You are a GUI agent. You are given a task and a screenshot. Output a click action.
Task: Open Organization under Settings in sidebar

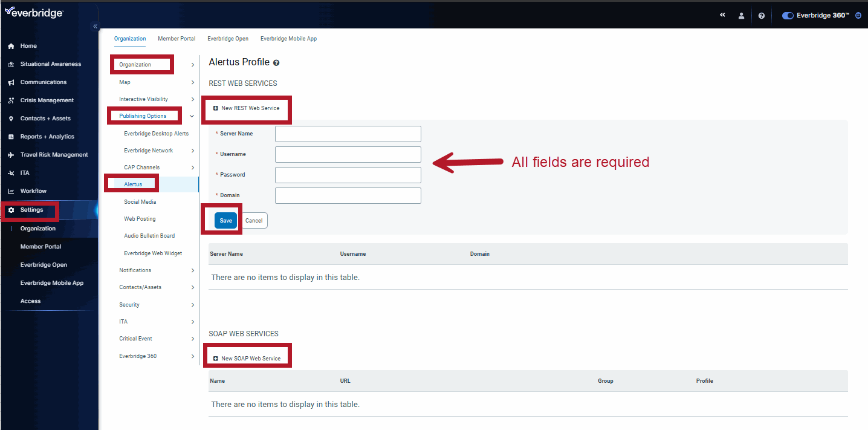(x=38, y=229)
